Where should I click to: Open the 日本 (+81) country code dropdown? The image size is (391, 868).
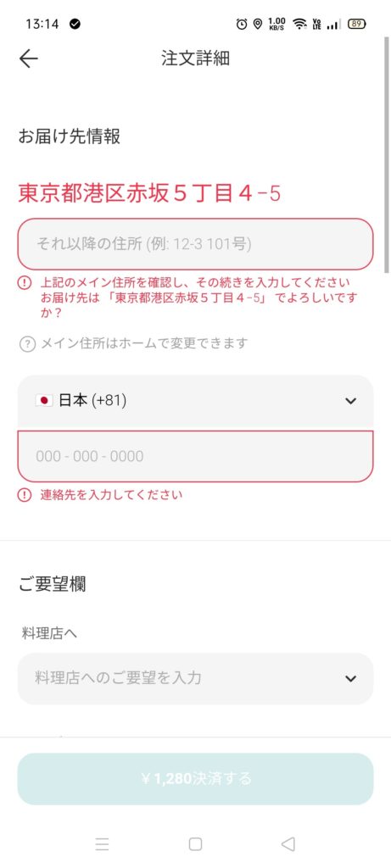(195, 401)
